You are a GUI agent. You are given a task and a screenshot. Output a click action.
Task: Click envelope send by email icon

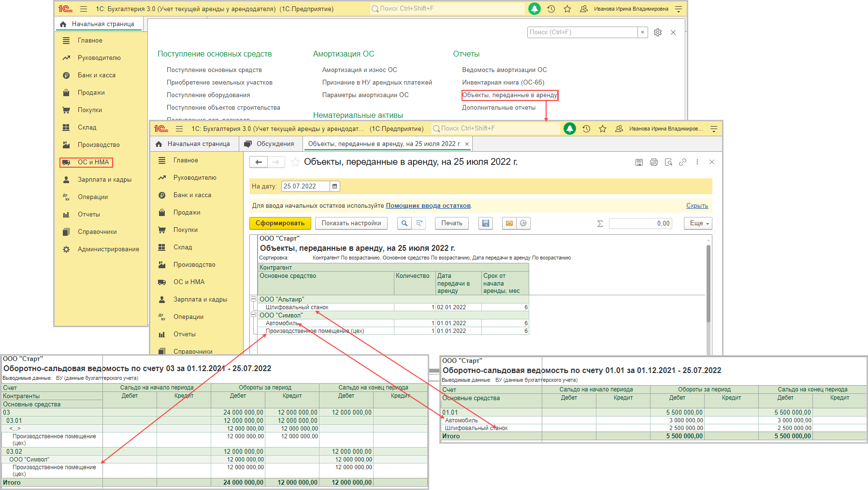[509, 223]
